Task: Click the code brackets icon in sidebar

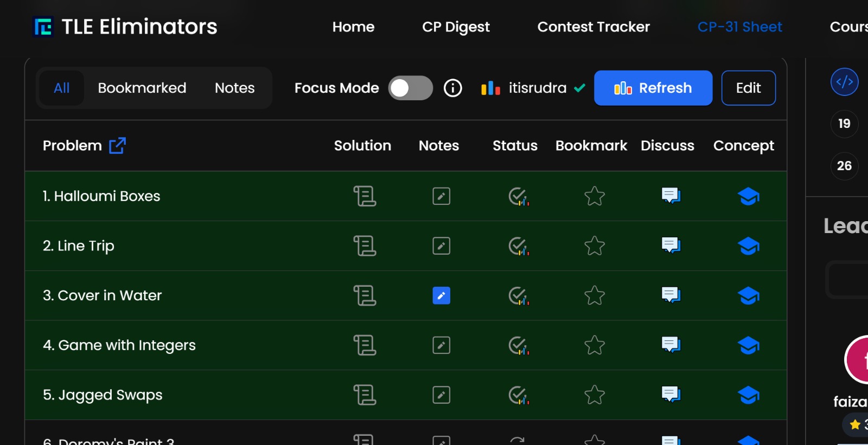Action: click(x=844, y=82)
